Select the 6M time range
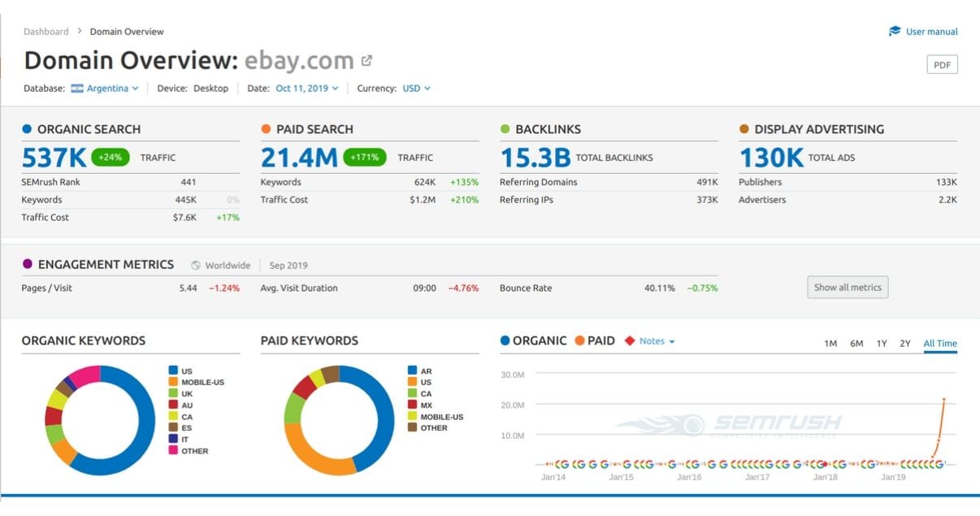The height and width of the screenshot is (516, 980). [x=856, y=344]
